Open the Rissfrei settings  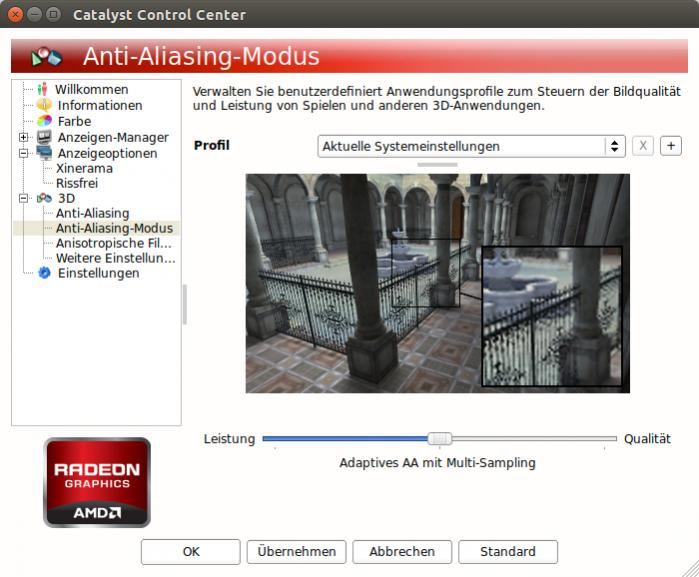(x=77, y=183)
